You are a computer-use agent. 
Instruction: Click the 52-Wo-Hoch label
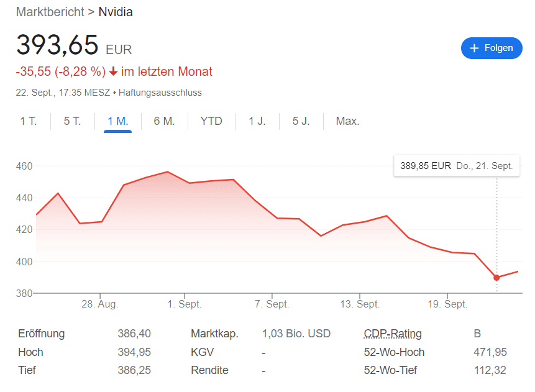394,352
